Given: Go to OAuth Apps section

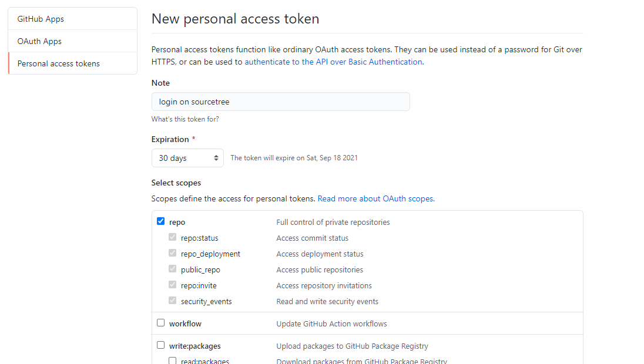Looking at the screenshot, I should tap(39, 41).
